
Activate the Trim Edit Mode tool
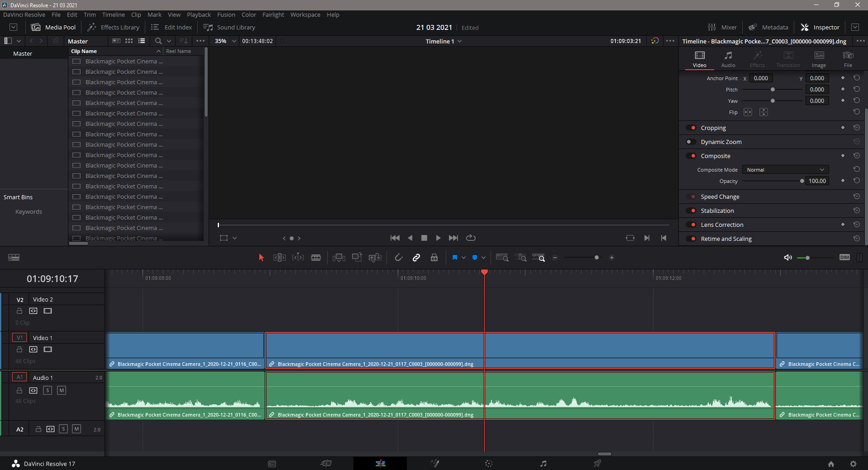pyautogui.click(x=279, y=258)
